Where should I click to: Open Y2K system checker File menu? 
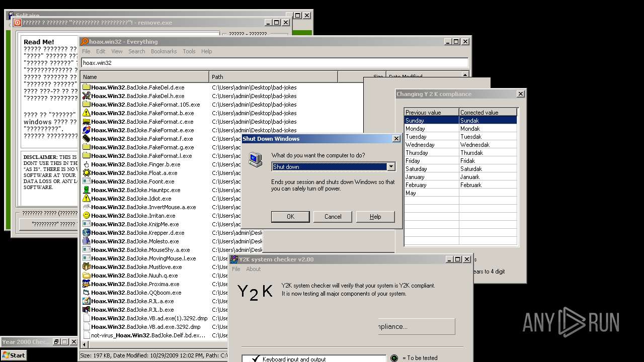(236, 269)
